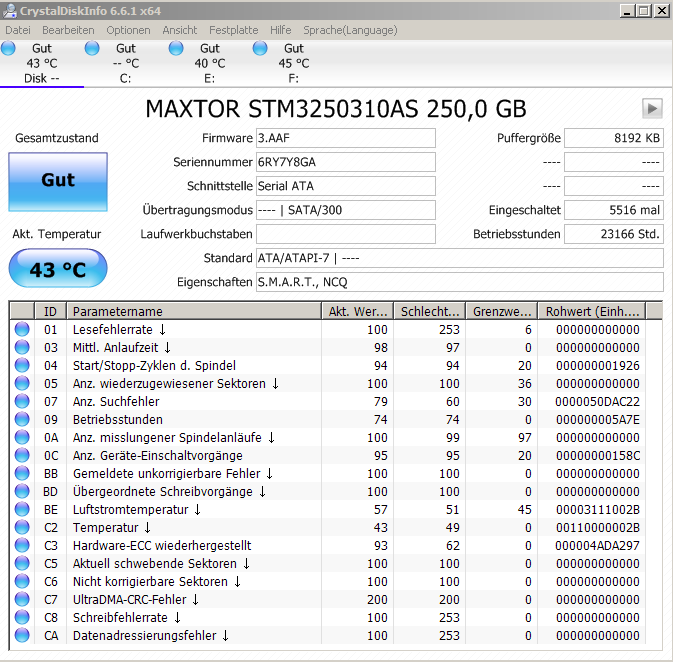Select the MAXTOR STM3250310AS 250,0 GB heading
This screenshot has width=673, height=662.
click(336, 109)
